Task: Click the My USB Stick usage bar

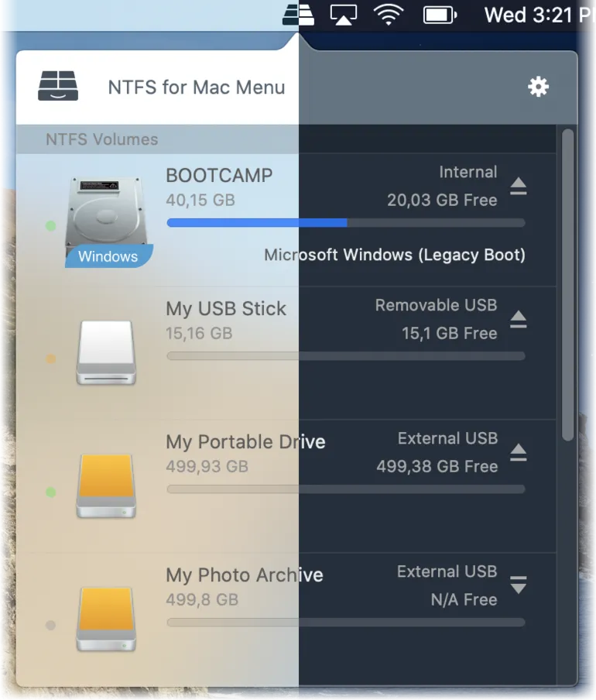Action: tap(346, 355)
